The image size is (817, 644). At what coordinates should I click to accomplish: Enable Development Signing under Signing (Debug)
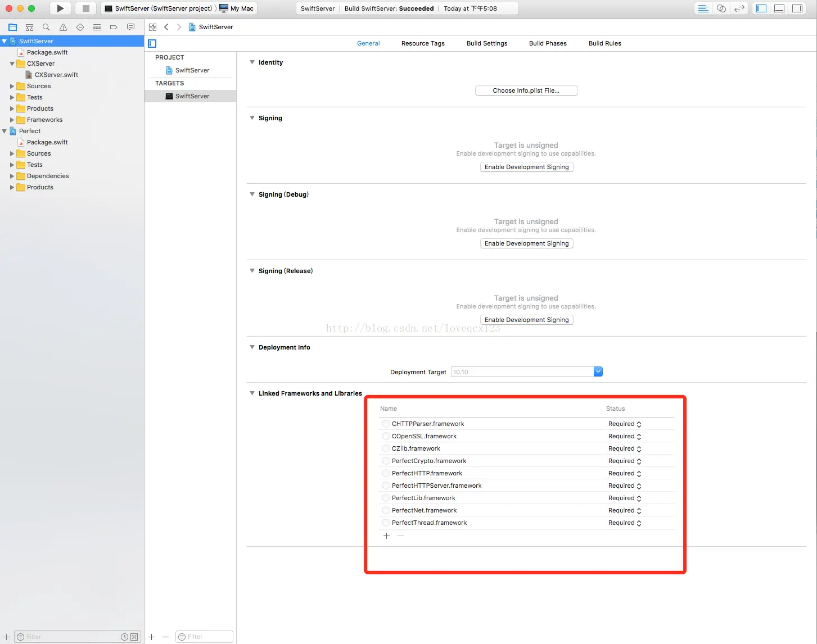tap(527, 243)
